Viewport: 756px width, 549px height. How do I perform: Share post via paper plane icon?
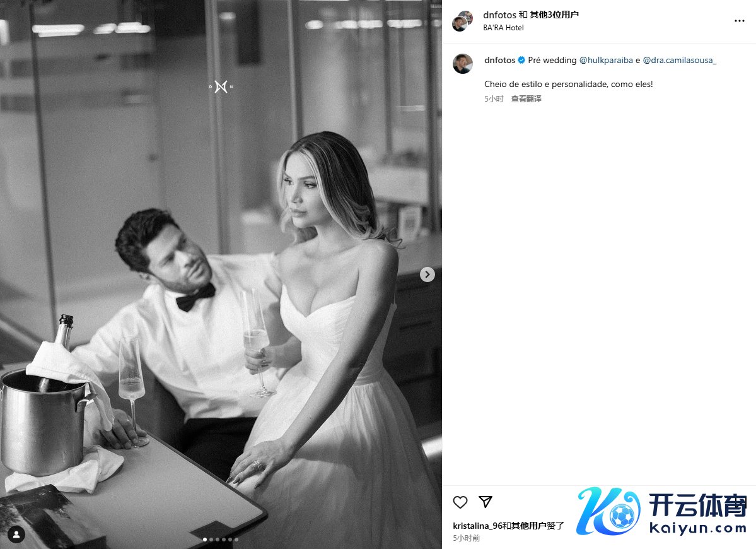[x=486, y=502]
